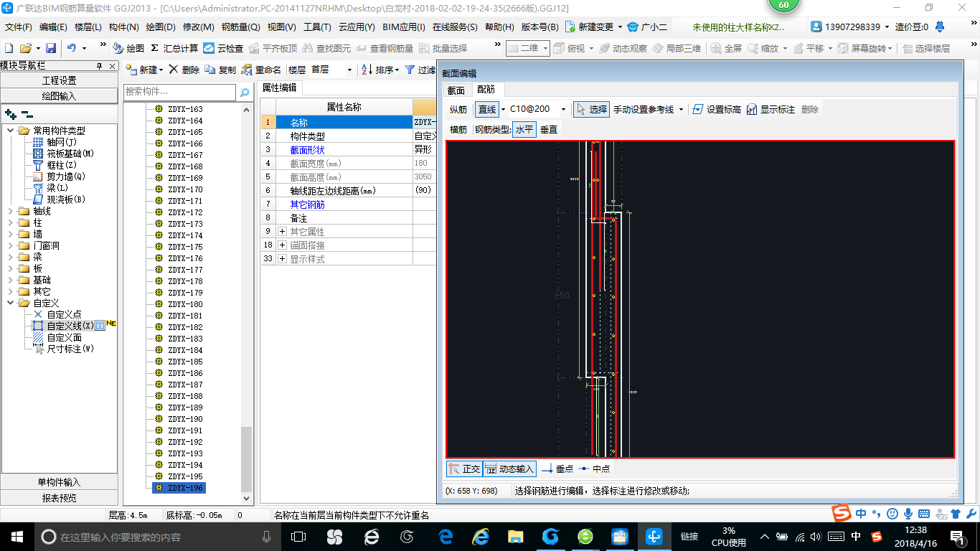Image resolution: width=980 pixels, height=551 pixels.
Task: Click the 单构件输入 button
Action: coord(59,482)
